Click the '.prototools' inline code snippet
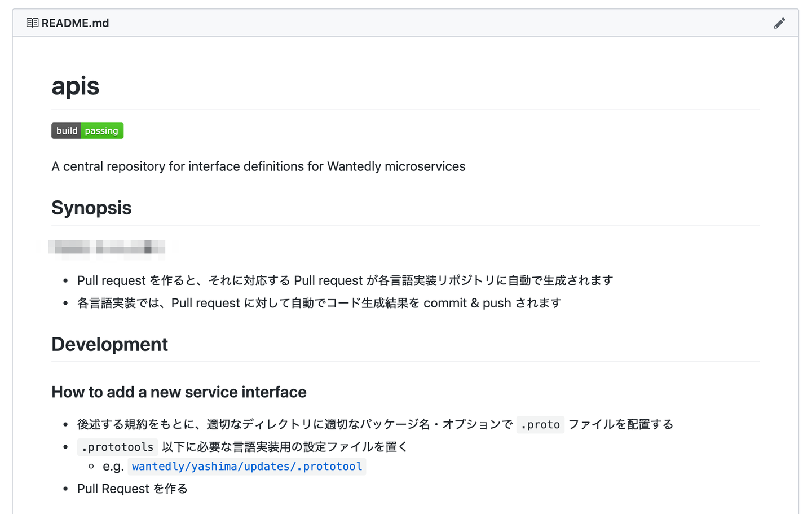The image size is (812, 514). click(117, 447)
